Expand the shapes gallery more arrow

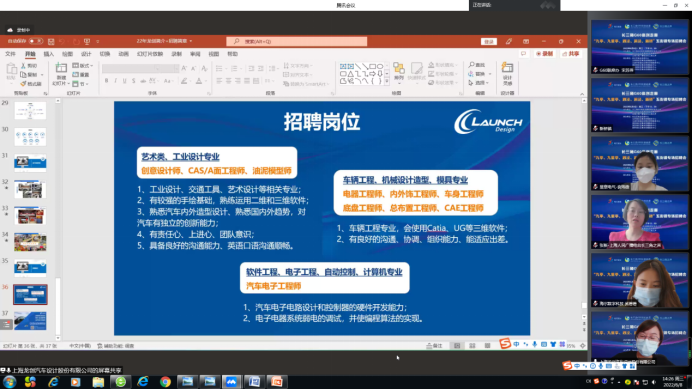pos(387,81)
